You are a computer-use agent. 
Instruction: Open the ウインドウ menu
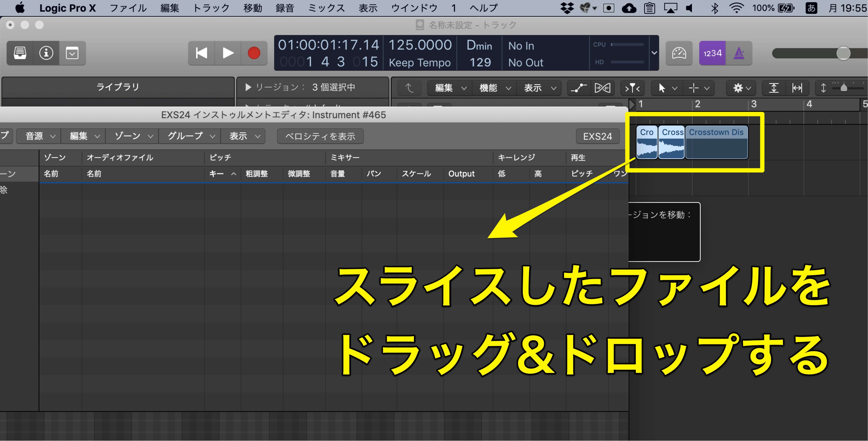[414, 8]
